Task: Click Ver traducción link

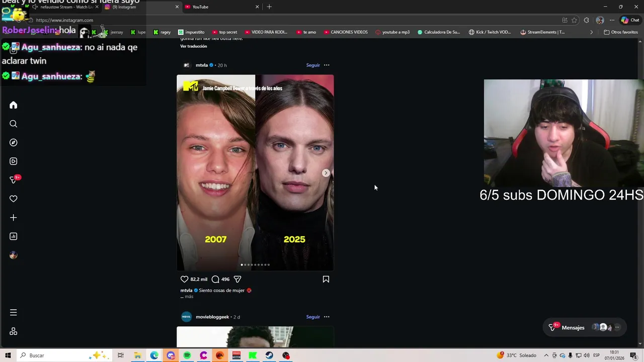Action: coord(194,46)
